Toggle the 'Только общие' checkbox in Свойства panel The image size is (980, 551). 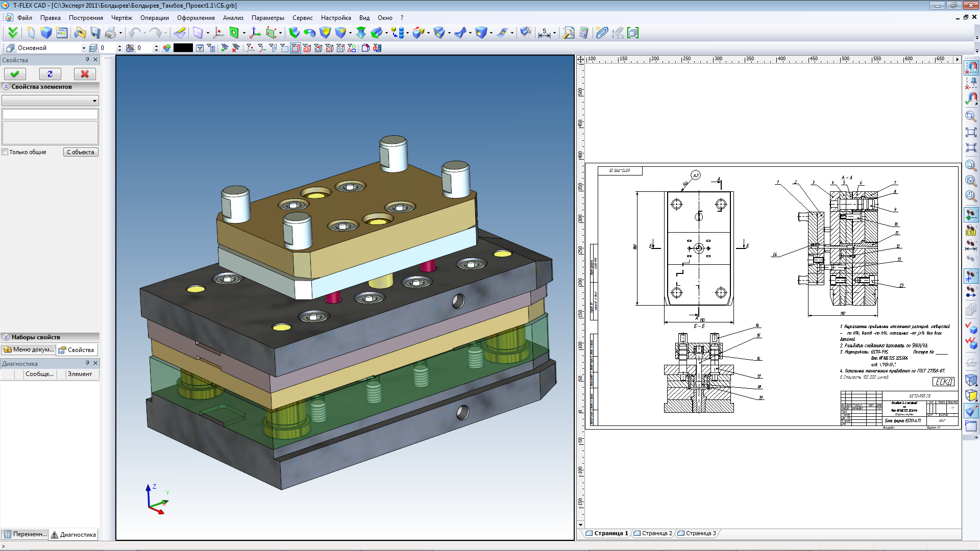click(x=4, y=152)
